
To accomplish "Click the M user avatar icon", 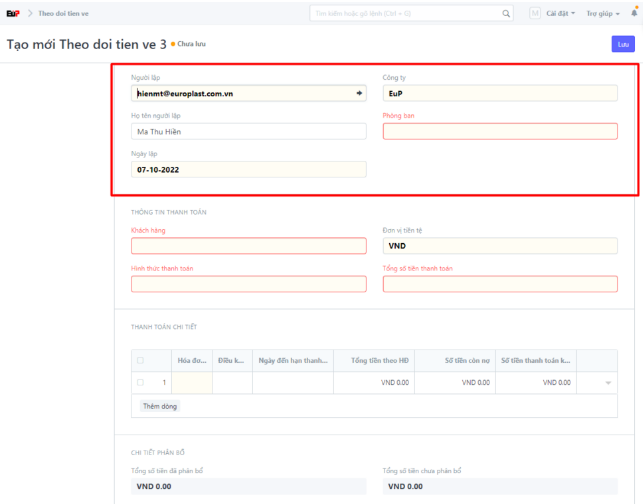I will [534, 14].
